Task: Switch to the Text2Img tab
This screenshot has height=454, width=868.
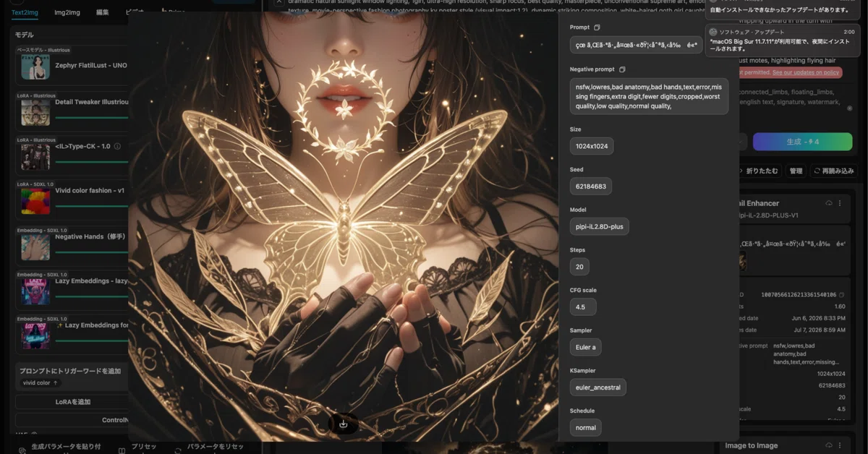Action: click(25, 12)
